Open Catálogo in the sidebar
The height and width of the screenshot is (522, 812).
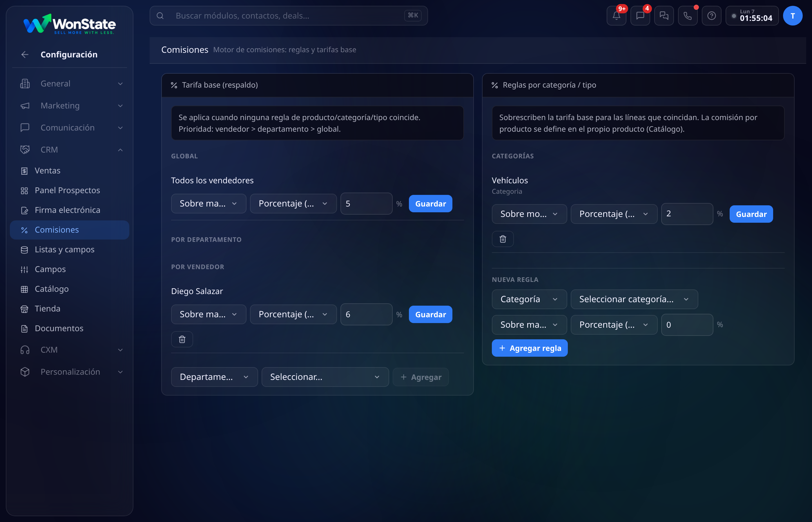(70, 289)
